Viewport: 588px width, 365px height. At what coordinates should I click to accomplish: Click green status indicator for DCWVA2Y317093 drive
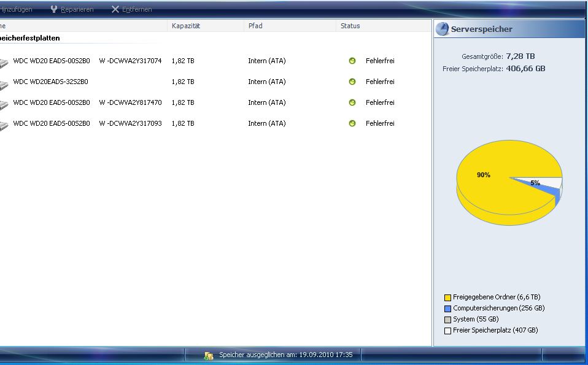[x=352, y=123]
